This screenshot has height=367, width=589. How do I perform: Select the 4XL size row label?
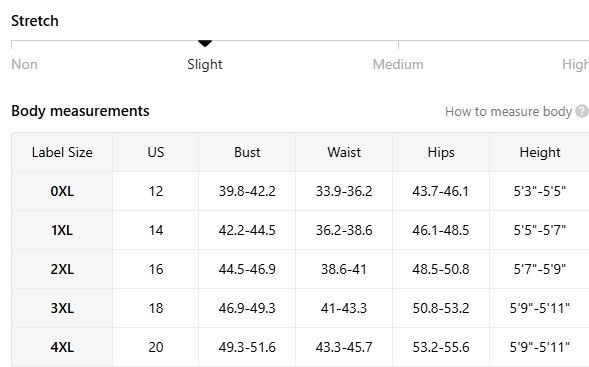point(62,347)
